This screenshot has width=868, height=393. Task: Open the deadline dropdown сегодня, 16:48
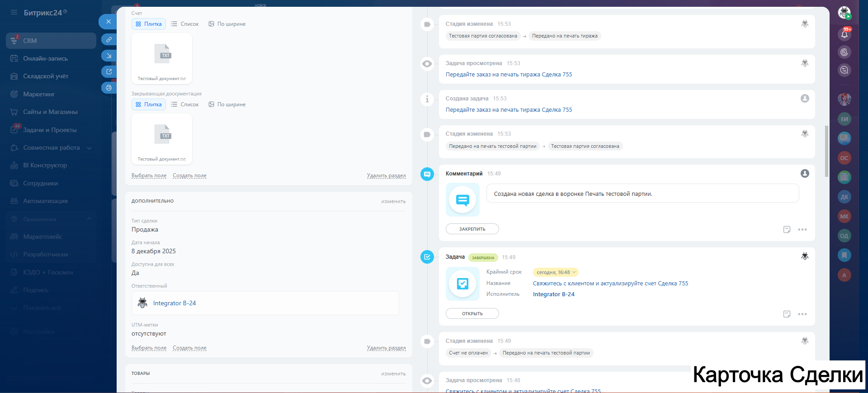(x=556, y=272)
